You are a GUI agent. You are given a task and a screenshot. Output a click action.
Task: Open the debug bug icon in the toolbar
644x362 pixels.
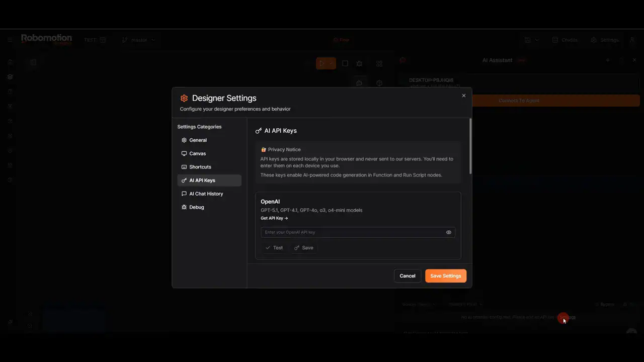click(x=359, y=63)
